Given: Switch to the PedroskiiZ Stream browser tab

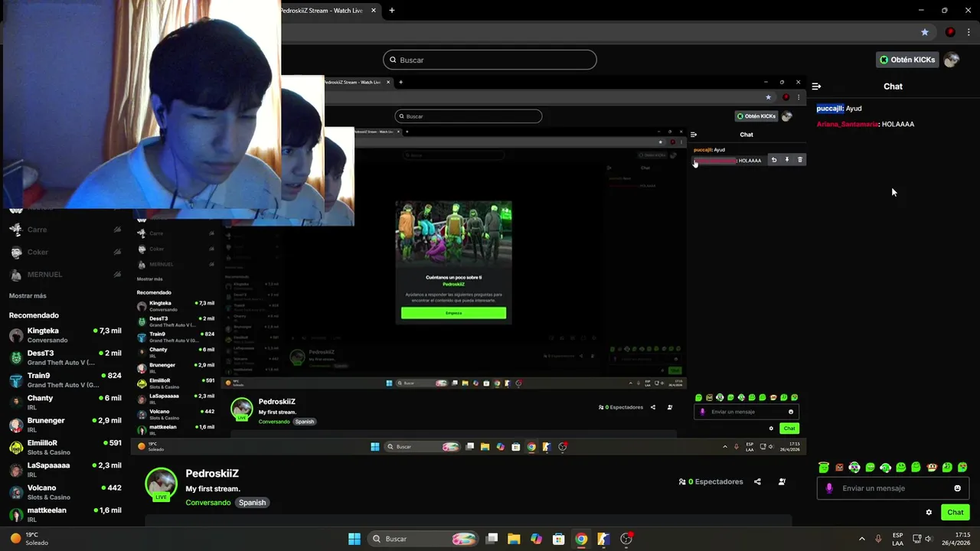Looking at the screenshot, I should pyautogui.click(x=322, y=11).
